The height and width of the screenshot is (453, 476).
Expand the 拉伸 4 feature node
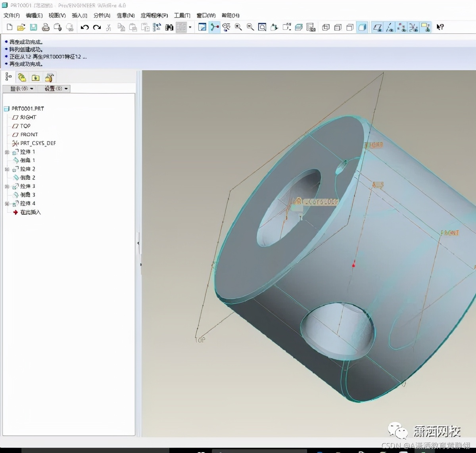tap(7, 203)
